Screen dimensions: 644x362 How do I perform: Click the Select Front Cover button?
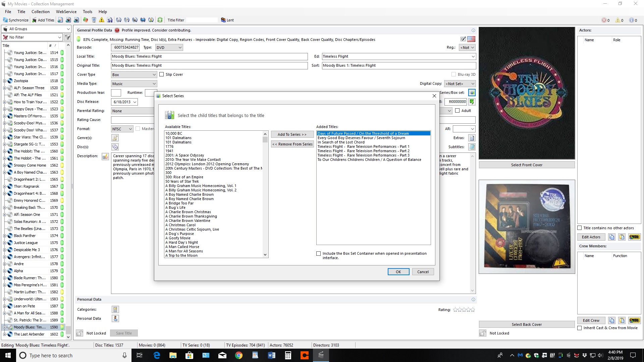coord(527,165)
